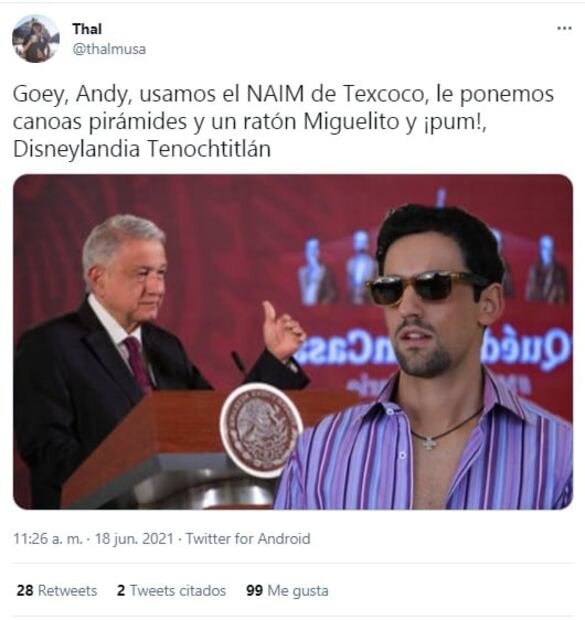
Task: Click the tweet text starting 'Goey, Andy'
Action: point(283,121)
